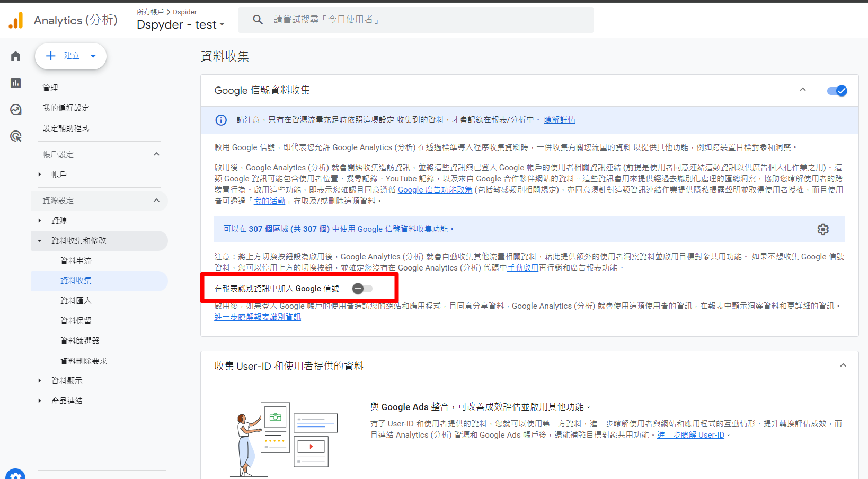This screenshot has height=479, width=868.
Task: Open the Admin gear at bottom left
Action: [x=15, y=475]
